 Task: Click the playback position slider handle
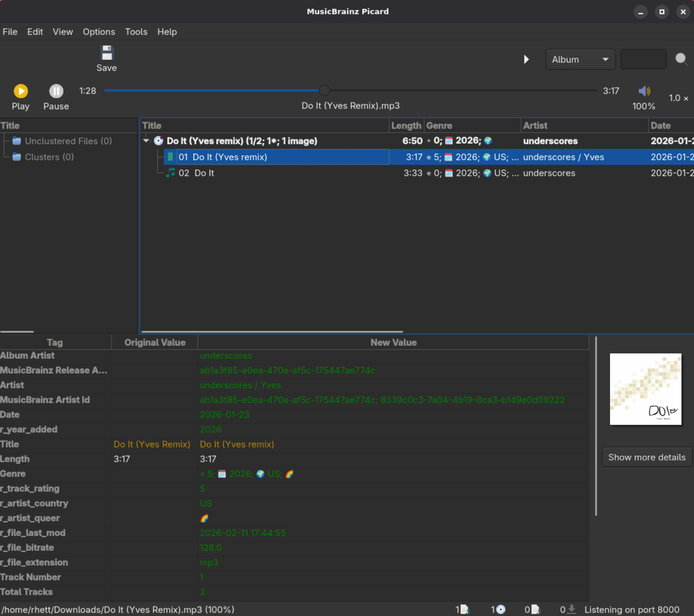click(x=324, y=90)
